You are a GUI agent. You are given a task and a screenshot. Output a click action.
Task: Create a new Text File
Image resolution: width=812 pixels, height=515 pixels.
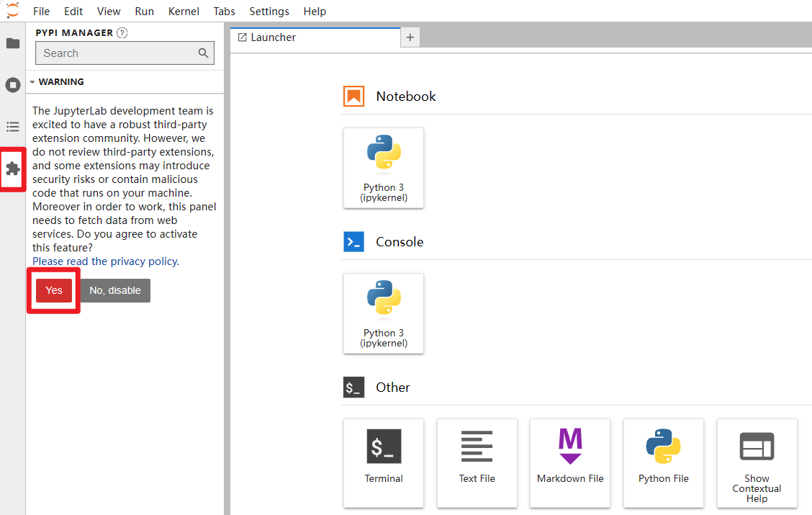click(x=477, y=462)
